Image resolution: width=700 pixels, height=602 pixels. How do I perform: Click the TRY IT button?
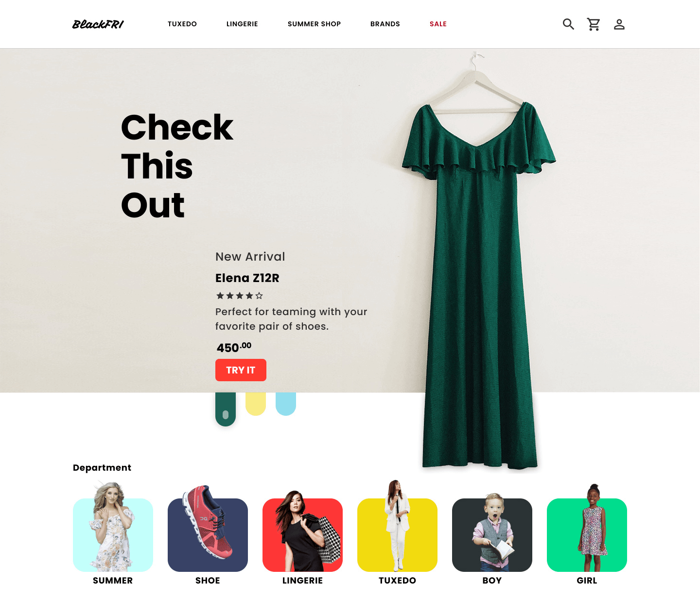click(x=241, y=370)
